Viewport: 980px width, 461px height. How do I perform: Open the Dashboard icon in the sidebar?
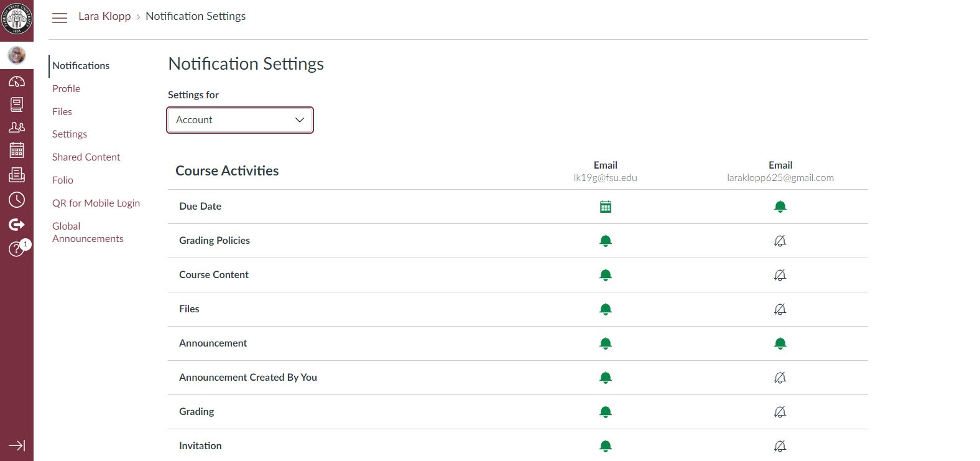(x=17, y=81)
